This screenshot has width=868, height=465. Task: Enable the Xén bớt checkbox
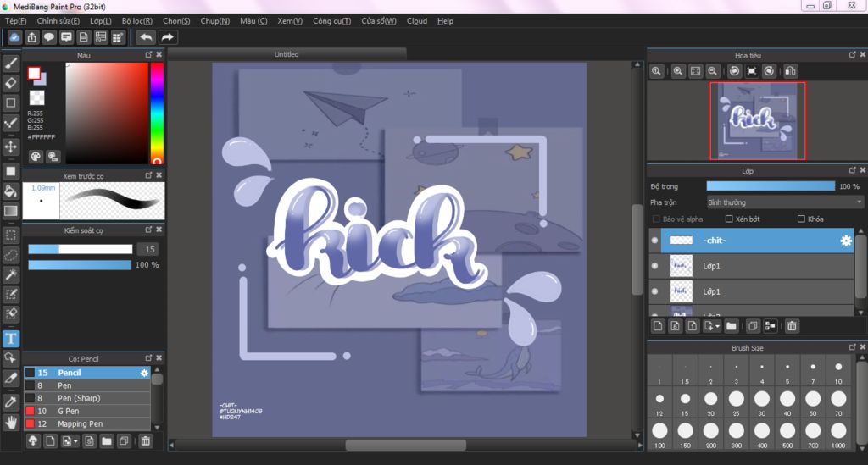[729, 219]
